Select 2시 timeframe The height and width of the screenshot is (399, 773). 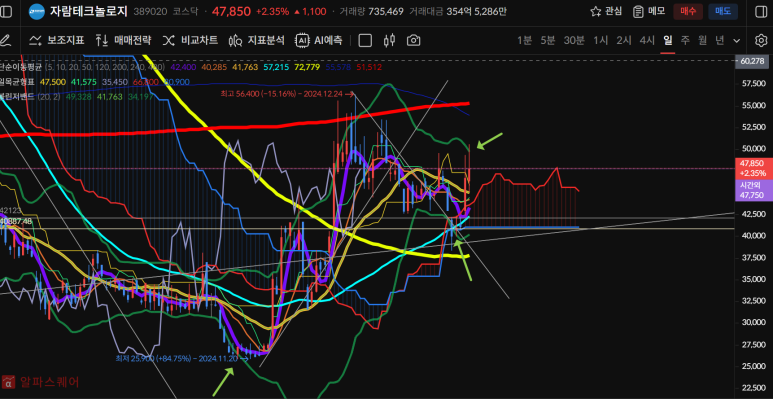click(x=624, y=40)
